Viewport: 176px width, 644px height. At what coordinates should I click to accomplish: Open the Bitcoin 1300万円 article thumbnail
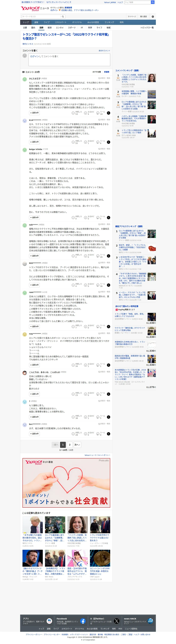(100, 558)
